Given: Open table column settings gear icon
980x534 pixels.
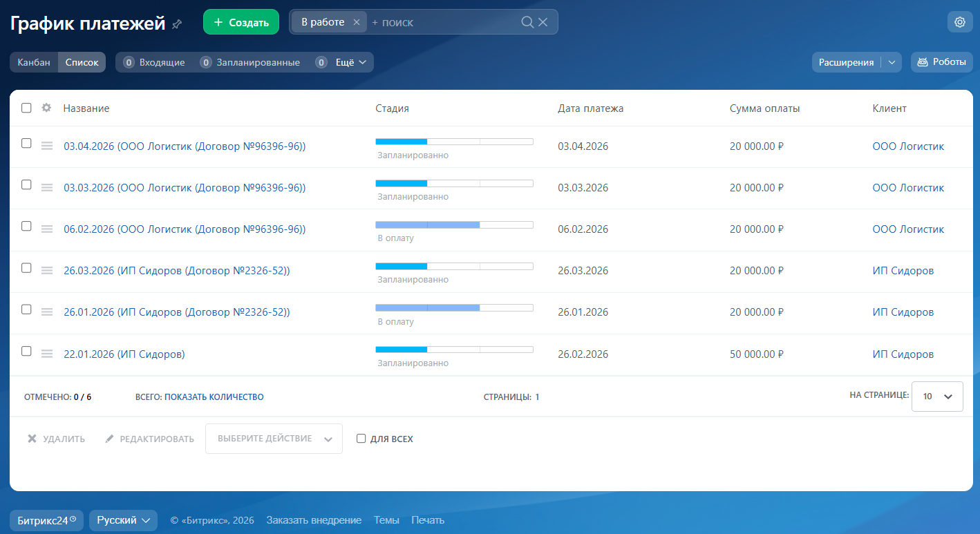Looking at the screenshot, I should point(46,108).
